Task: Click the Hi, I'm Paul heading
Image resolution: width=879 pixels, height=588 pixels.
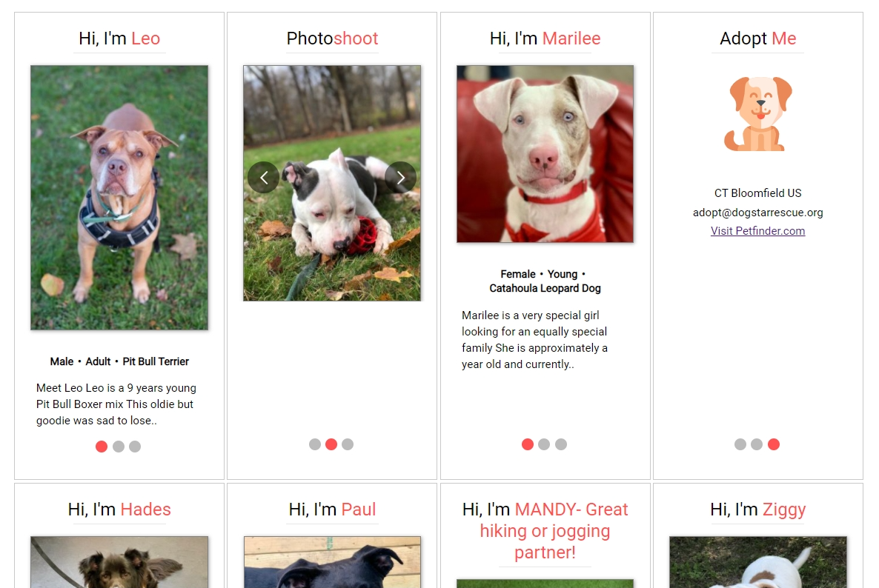Action: (332, 509)
